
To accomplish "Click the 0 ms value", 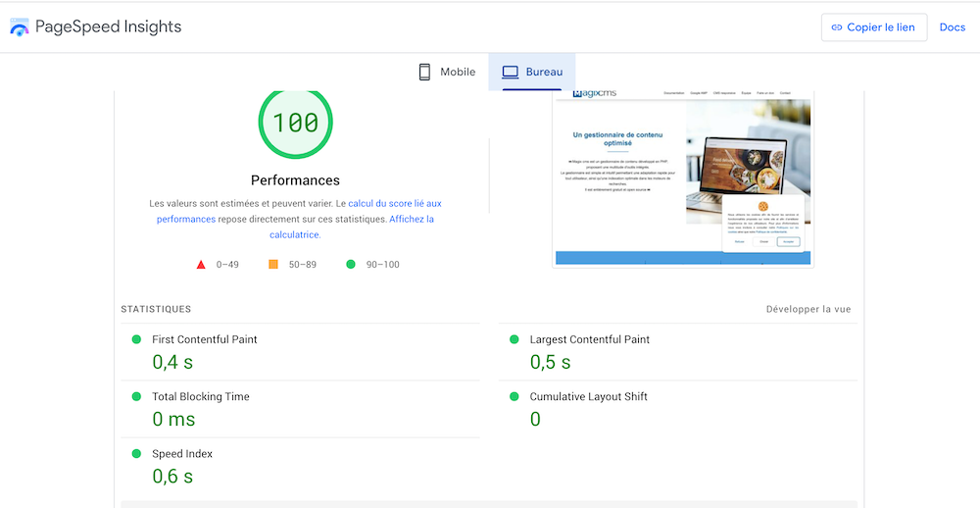I will click(x=173, y=419).
